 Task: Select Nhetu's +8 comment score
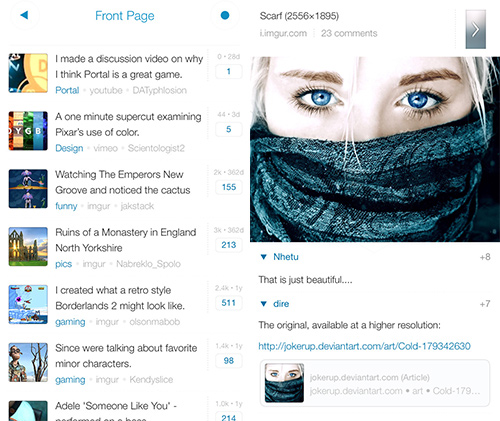point(485,257)
